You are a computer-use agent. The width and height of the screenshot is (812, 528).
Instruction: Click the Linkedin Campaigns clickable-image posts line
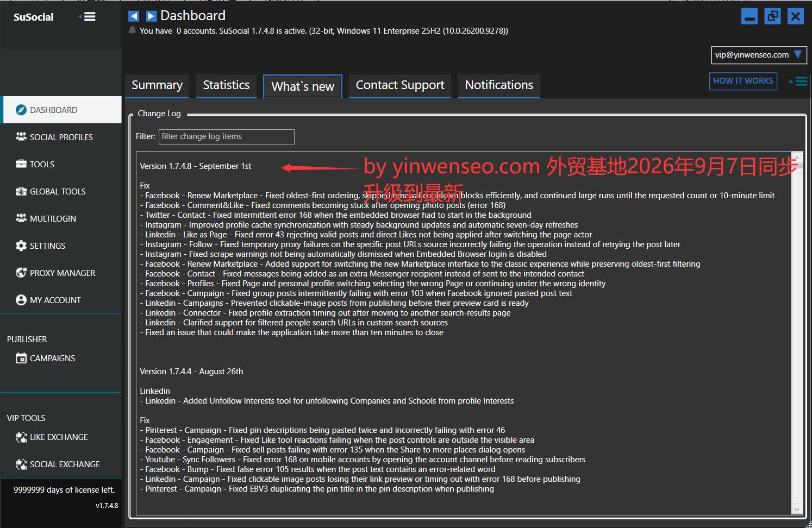click(x=334, y=303)
